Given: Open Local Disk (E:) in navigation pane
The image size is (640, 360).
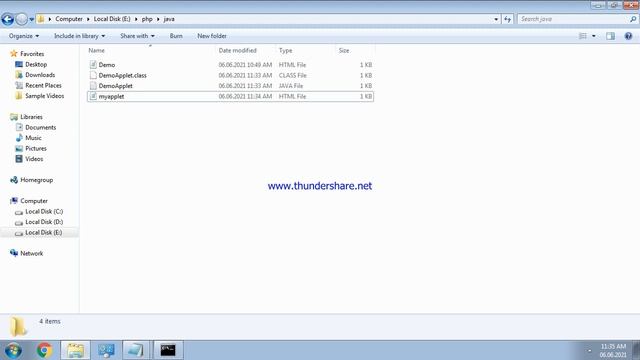Looking at the screenshot, I should pyautogui.click(x=44, y=233).
